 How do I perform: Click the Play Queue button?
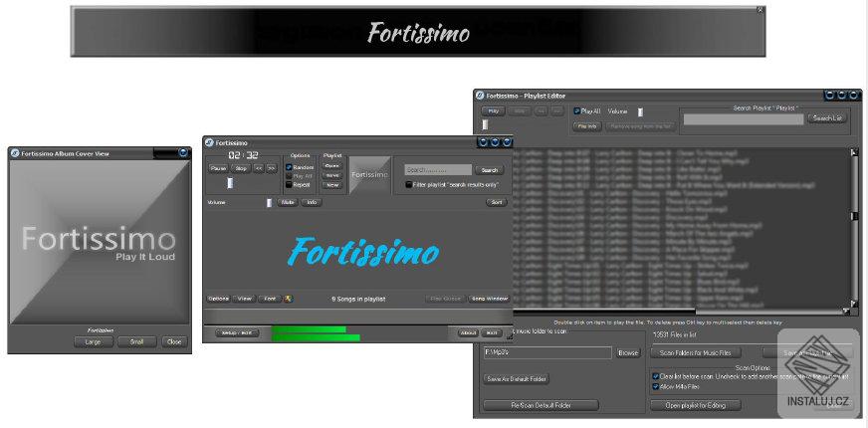[x=446, y=299]
